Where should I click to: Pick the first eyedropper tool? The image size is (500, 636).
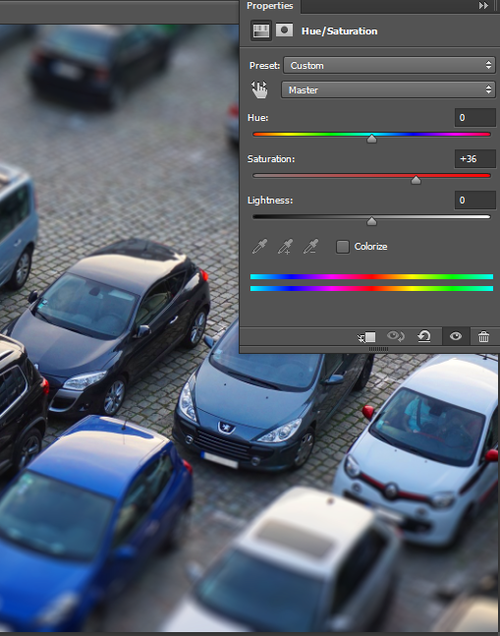coord(260,247)
